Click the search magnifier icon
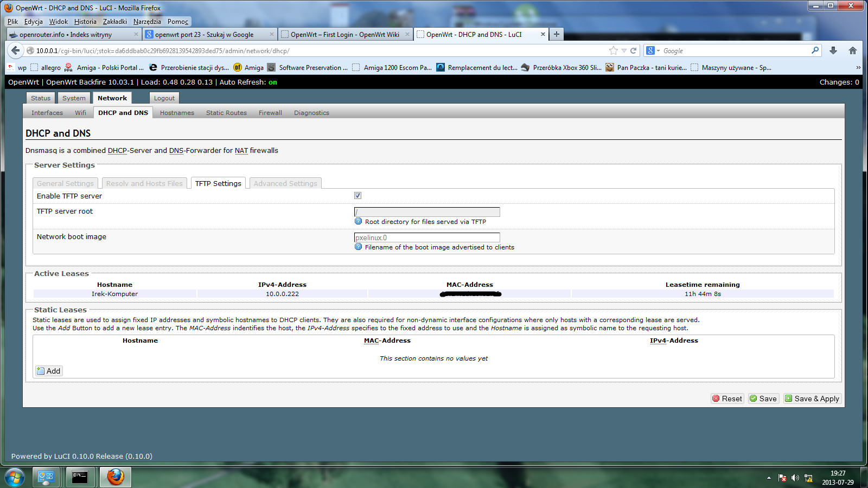This screenshot has width=868, height=488. pos(815,50)
